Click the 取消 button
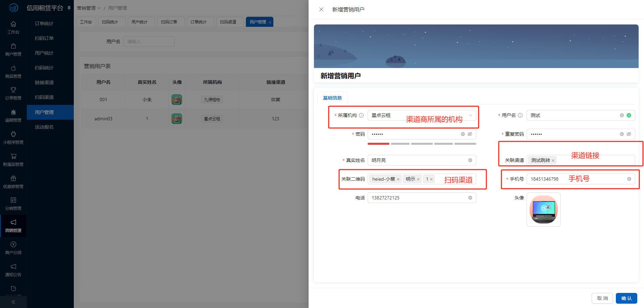This screenshot has width=644, height=308. [602, 298]
